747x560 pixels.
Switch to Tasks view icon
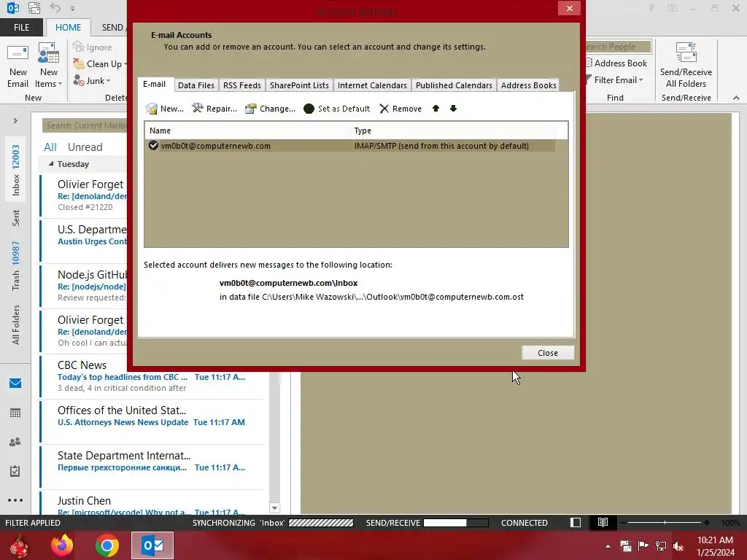(x=15, y=471)
